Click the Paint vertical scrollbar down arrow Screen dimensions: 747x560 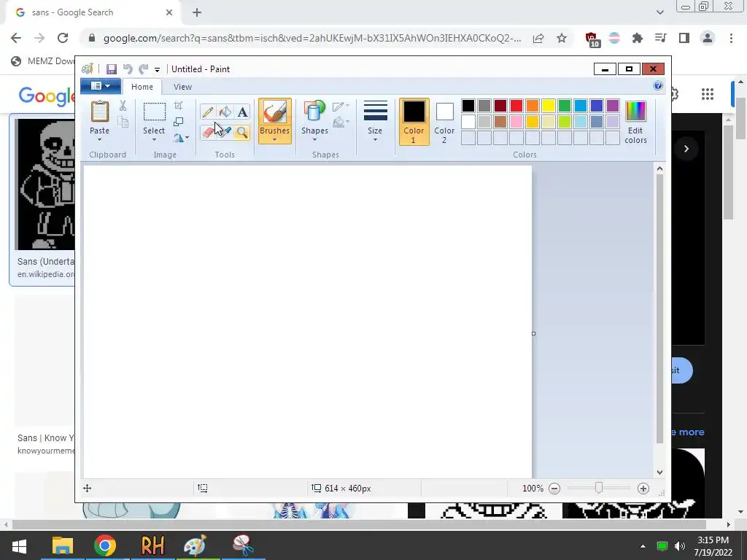tap(659, 472)
